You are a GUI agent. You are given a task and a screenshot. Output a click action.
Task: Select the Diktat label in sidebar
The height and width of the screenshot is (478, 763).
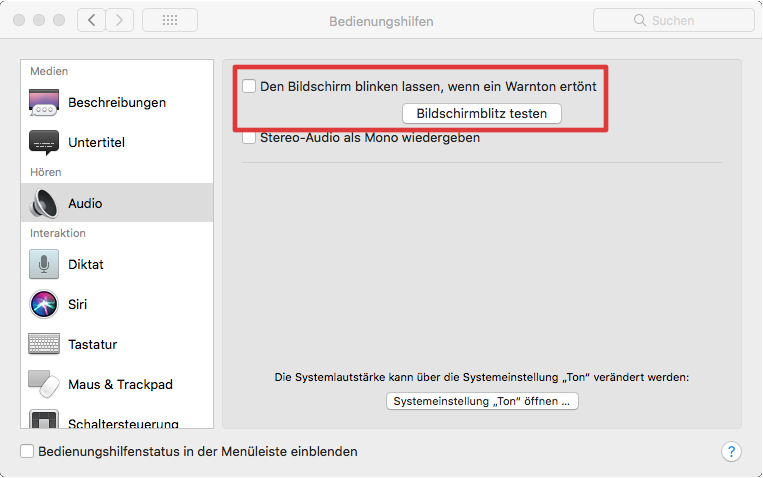[x=86, y=264]
